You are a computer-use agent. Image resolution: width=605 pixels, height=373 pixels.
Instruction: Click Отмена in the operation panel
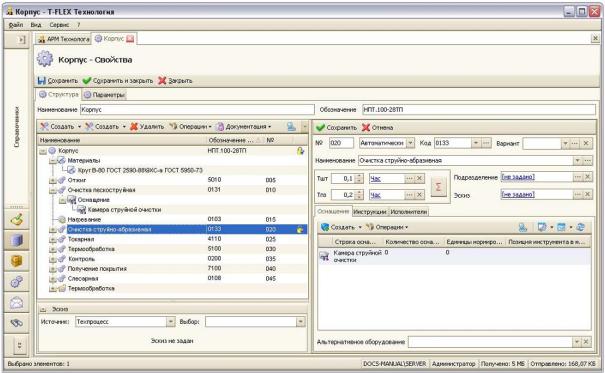click(x=377, y=127)
